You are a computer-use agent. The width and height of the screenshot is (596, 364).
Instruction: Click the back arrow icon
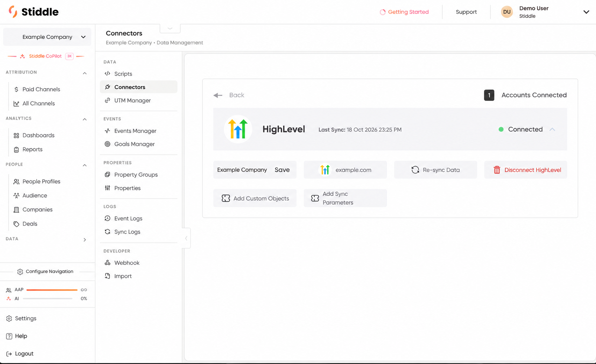(218, 95)
